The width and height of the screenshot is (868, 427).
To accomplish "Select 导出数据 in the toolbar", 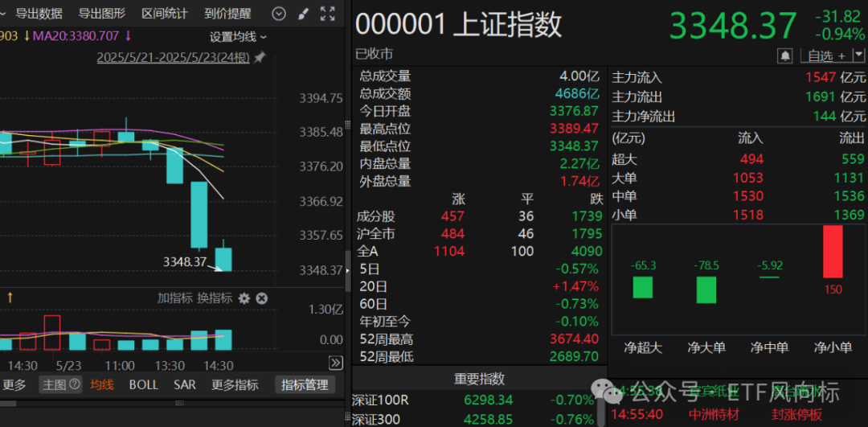I will [x=39, y=14].
